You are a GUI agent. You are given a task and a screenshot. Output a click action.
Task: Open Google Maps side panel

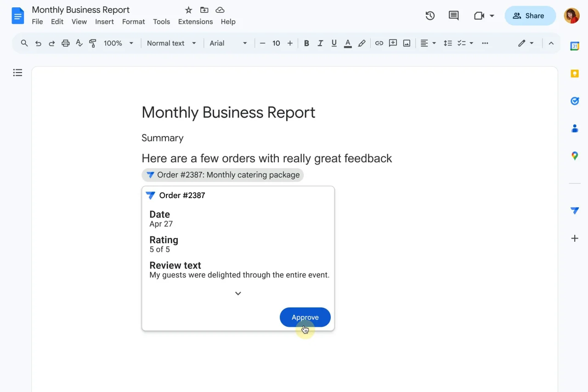pos(575,156)
